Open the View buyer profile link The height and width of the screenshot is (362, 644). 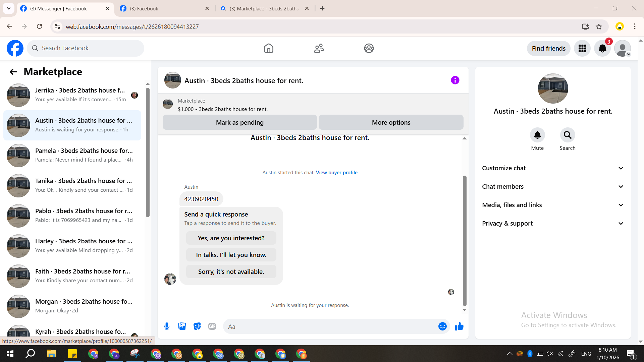coord(336,173)
